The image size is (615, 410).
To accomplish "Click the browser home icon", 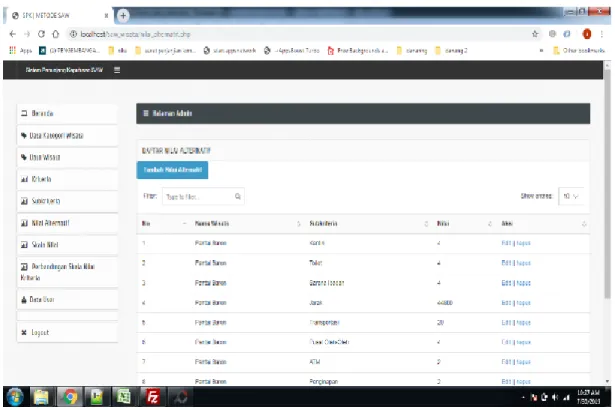I will [x=56, y=34].
